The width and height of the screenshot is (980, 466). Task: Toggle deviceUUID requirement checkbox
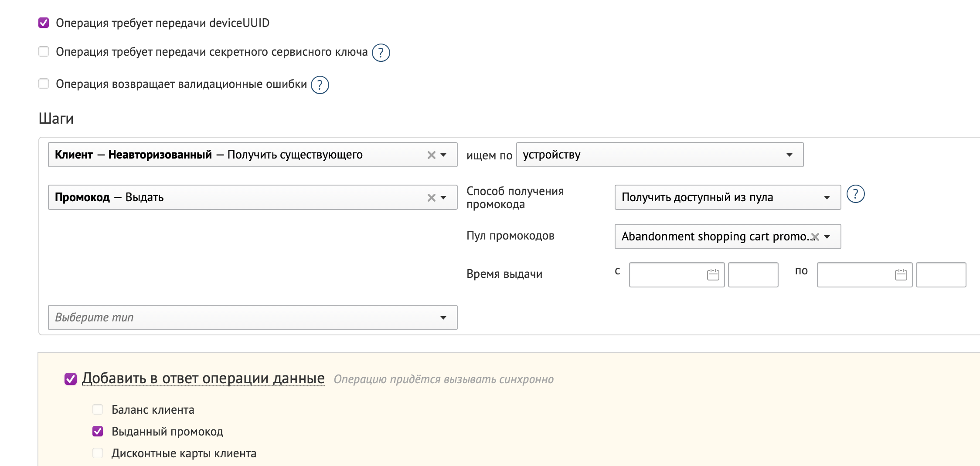click(44, 23)
